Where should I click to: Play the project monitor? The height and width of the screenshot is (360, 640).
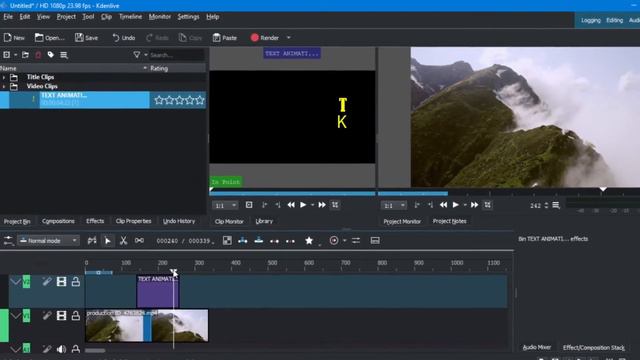coord(456,205)
